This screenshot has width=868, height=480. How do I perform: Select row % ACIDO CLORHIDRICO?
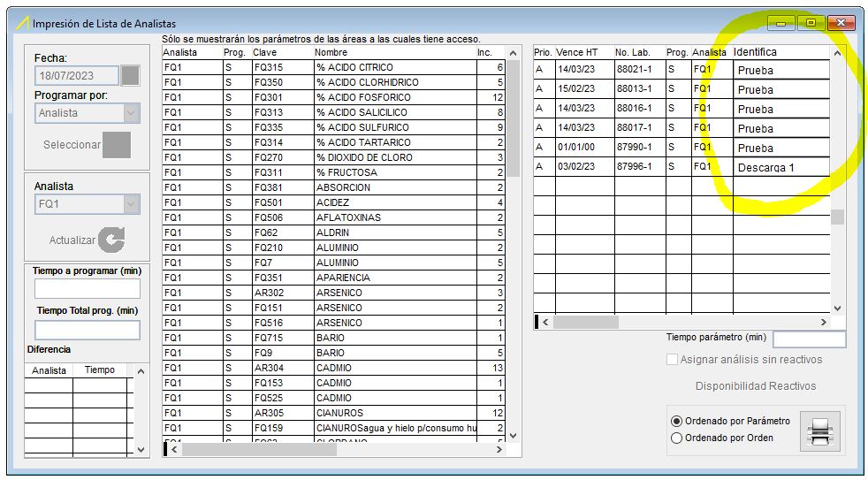pos(334,82)
